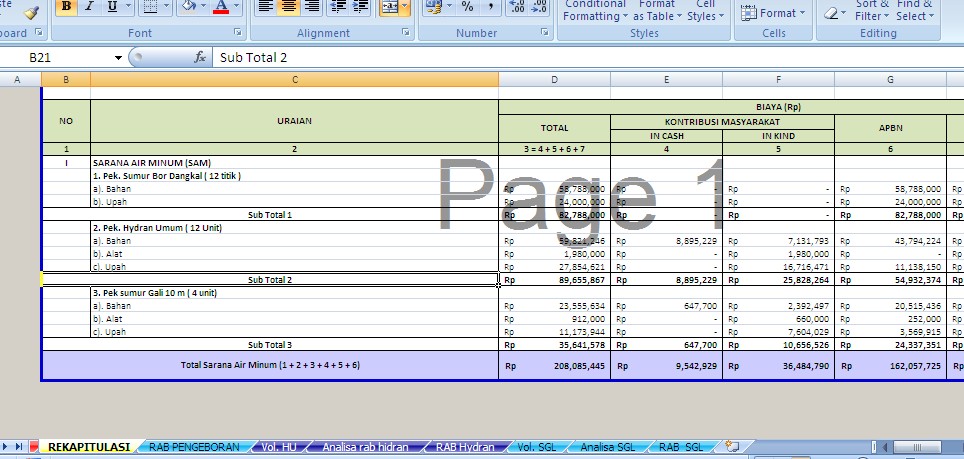The image size is (964, 459).
Task: Open Alignment dialog launcher
Action: (406, 32)
